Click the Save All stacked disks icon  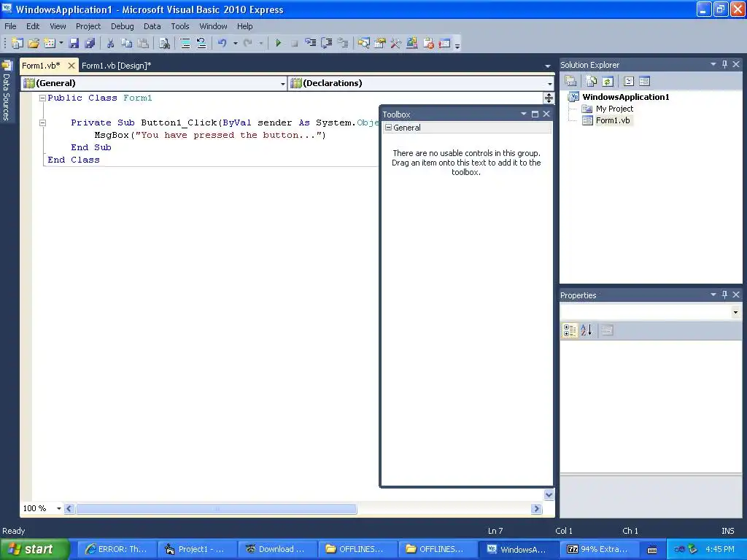(90, 43)
